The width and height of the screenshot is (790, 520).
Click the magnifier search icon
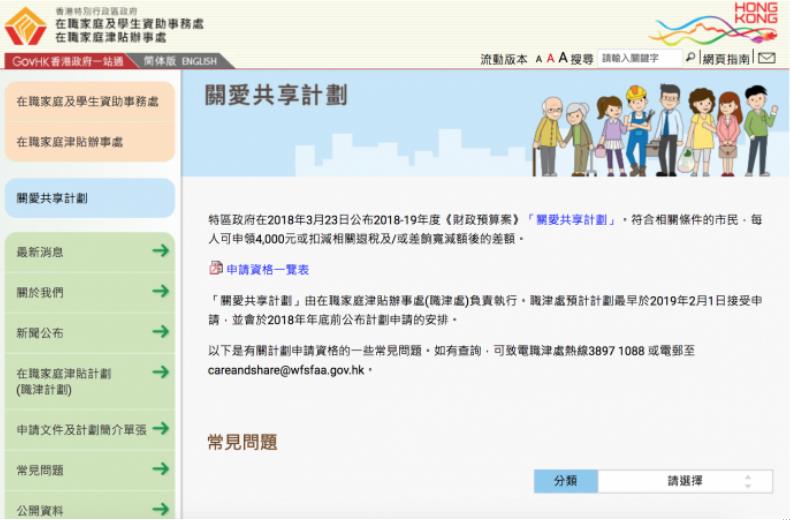tap(690, 59)
